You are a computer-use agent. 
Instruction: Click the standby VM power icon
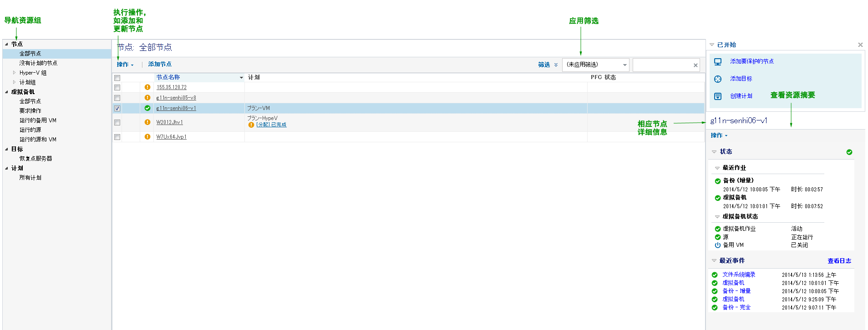pos(718,245)
